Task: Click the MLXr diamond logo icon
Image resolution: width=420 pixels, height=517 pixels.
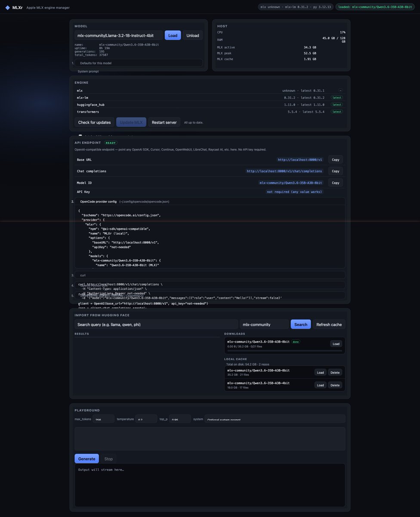Action: [x=8, y=7]
